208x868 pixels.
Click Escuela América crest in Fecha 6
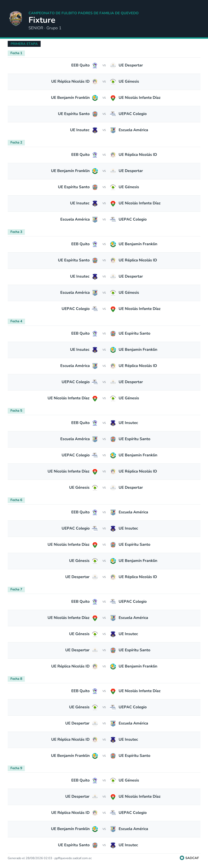click(x=113, y=512)
